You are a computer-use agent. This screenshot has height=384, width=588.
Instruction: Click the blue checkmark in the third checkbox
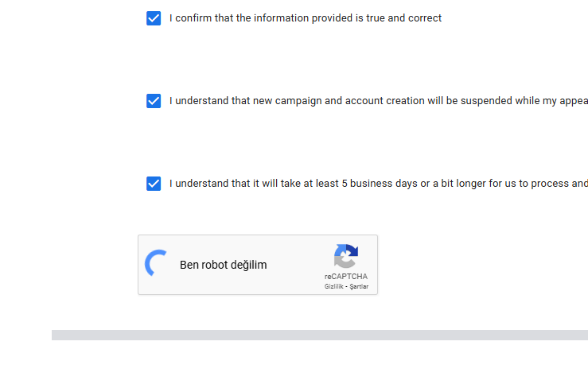[154, 184]
